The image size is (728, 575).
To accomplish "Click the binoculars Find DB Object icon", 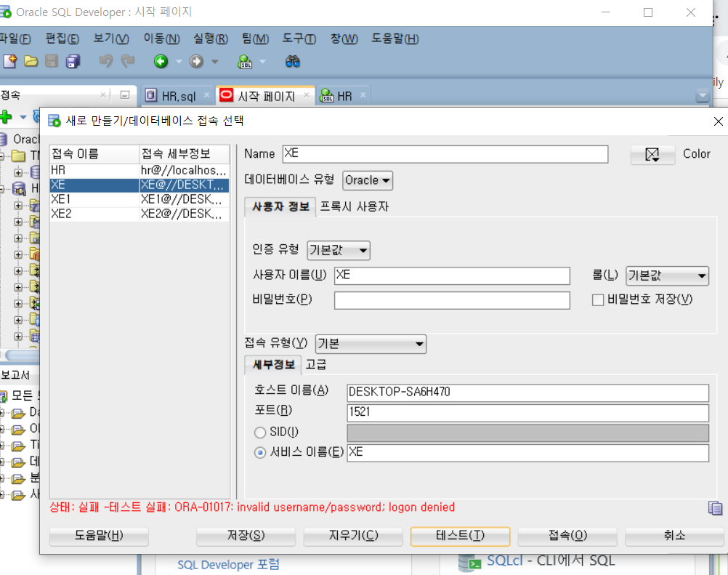I will tap(293, 61).
